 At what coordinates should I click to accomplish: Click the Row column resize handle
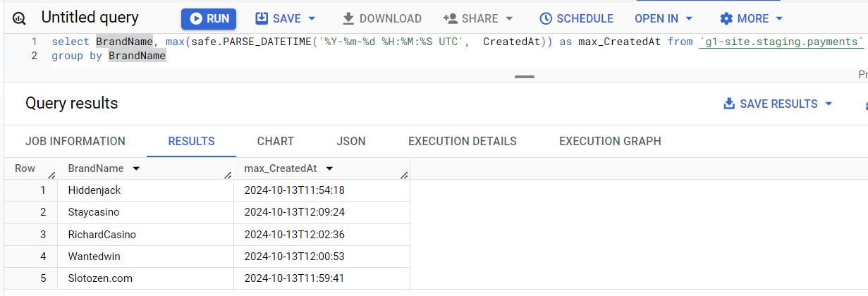point(51,175)
